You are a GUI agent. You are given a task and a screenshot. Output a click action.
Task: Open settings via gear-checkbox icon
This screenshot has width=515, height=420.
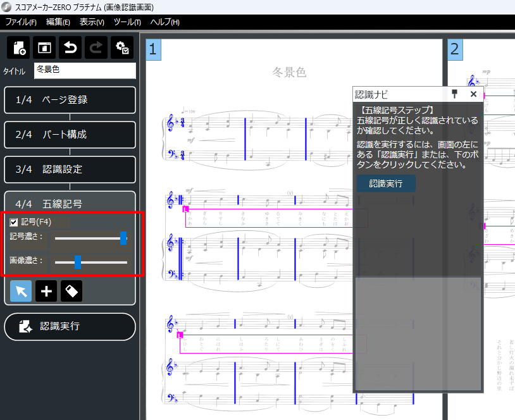coord(121,48)
